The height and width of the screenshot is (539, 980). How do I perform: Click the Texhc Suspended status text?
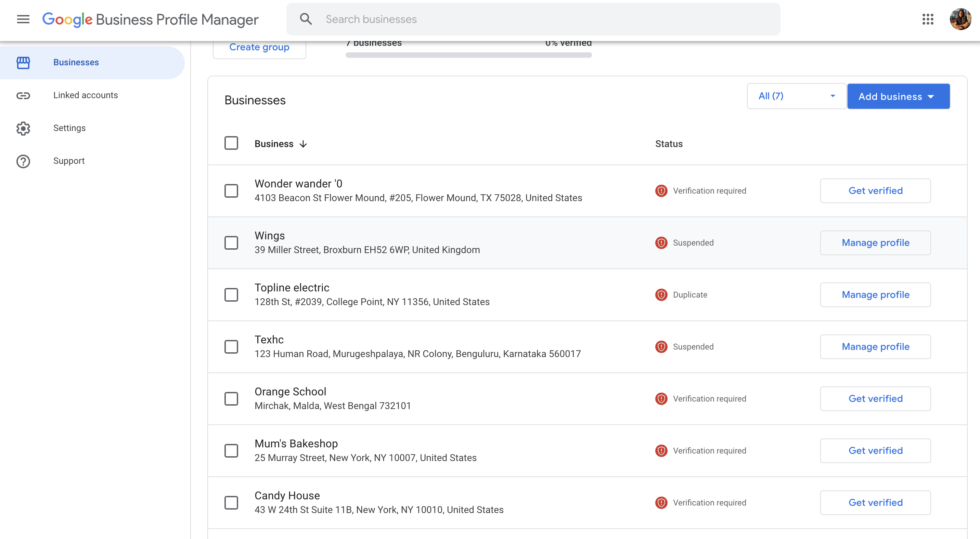[x=693, y=347]
